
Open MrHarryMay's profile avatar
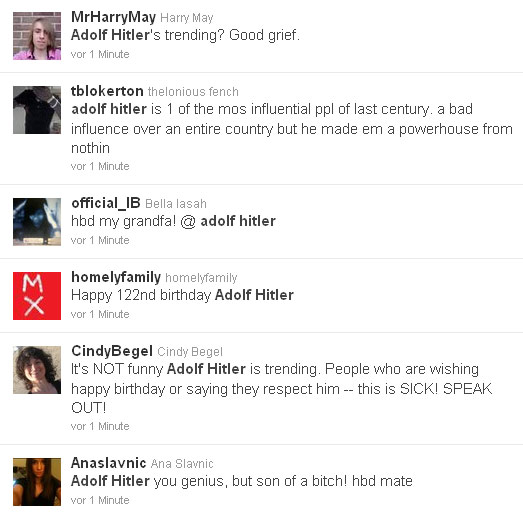(37, 36)
